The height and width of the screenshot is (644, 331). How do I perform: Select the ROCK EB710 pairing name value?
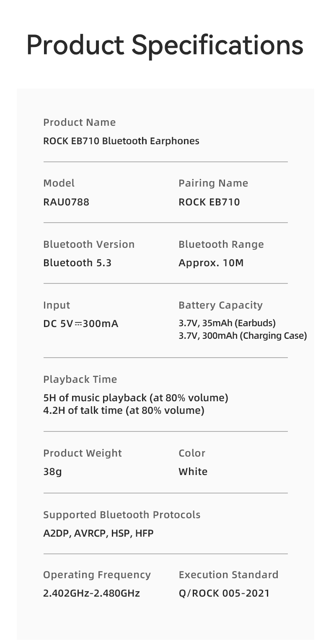209,202
